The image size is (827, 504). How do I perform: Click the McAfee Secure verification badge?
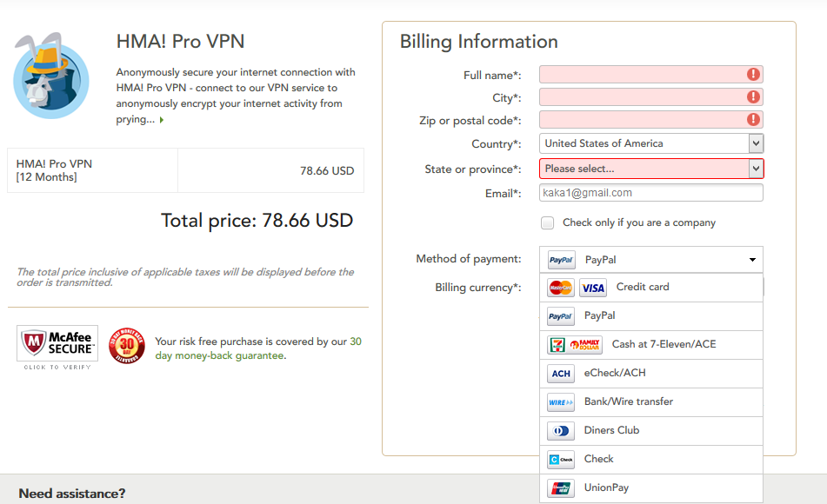click(57, 348)
